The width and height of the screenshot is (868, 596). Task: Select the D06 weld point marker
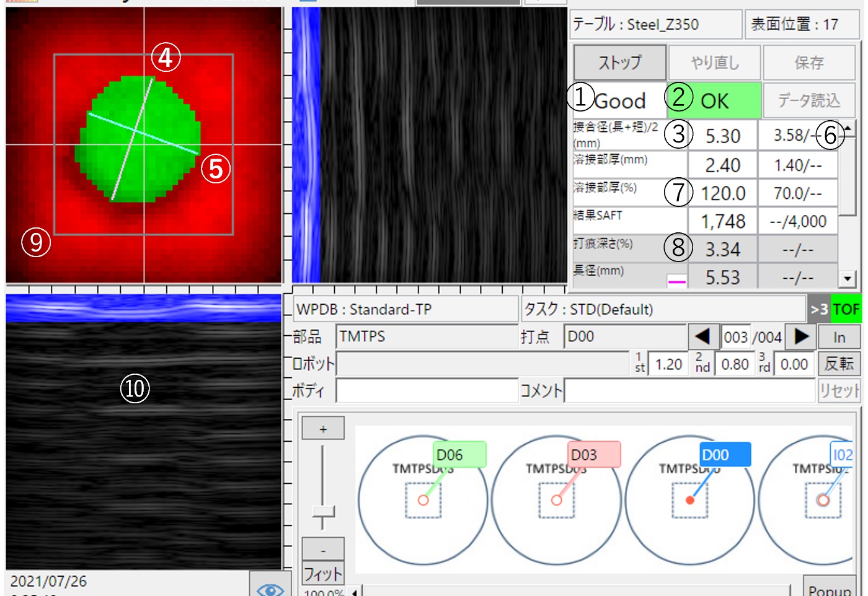pyautogui.click(x=459, y=455)
